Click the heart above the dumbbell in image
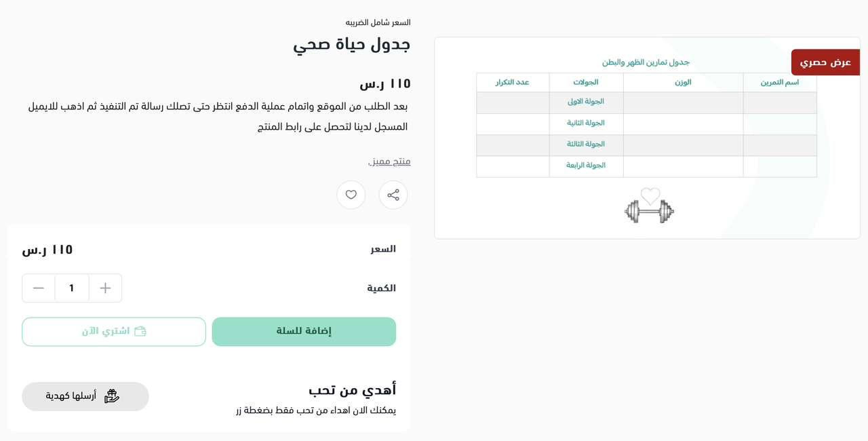 pyautogui.click(x=650, y=196)
